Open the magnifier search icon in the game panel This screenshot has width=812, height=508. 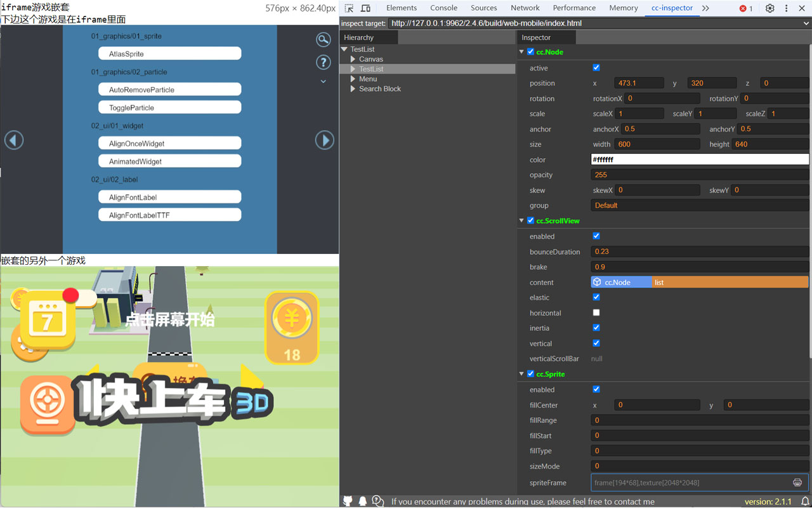pos(324,39)
